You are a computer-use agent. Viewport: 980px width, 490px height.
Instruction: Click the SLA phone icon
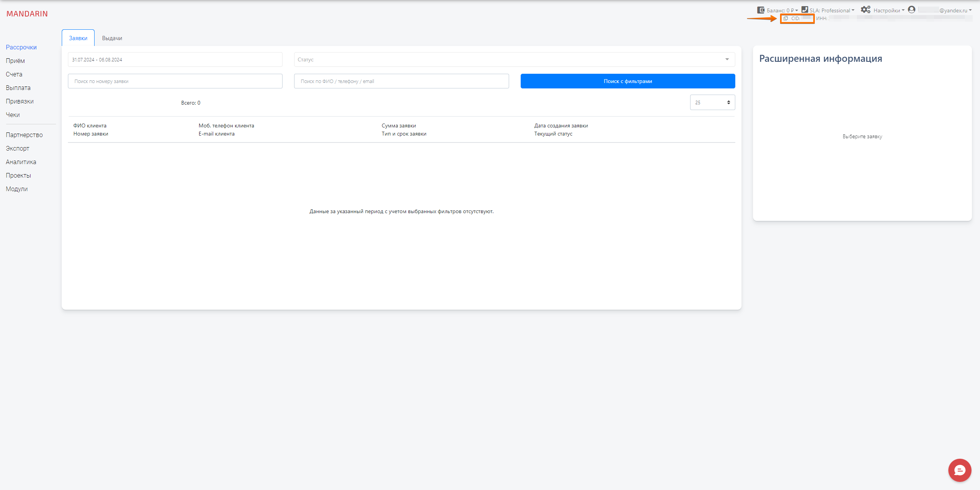pos(805,10)
